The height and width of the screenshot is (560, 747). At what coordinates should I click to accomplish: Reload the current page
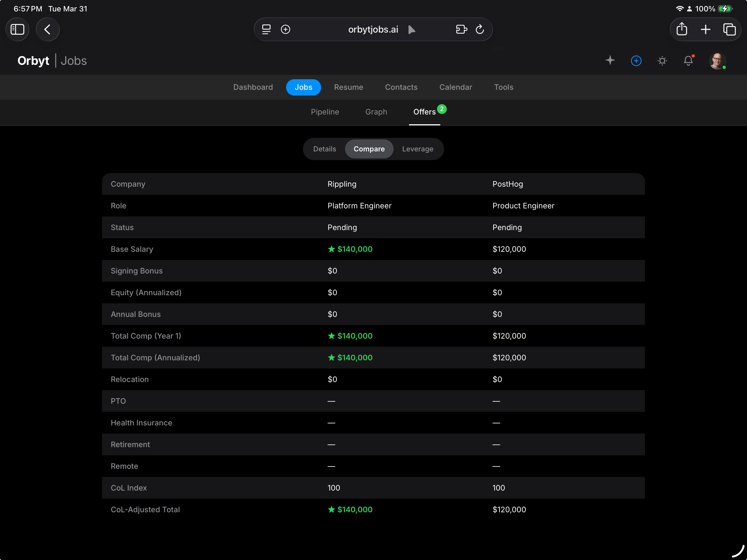(x=480, y=29)
